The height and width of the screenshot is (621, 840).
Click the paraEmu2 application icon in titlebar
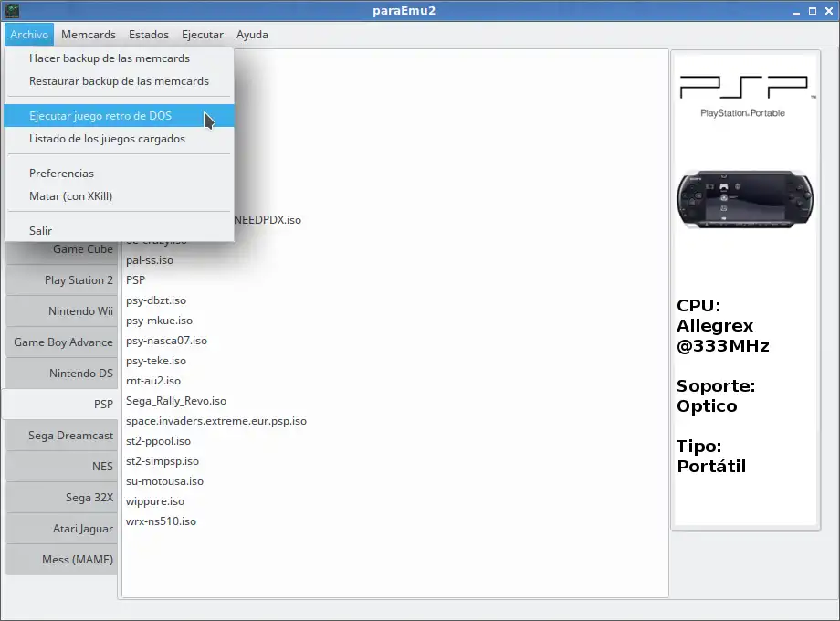pos(12,10)
